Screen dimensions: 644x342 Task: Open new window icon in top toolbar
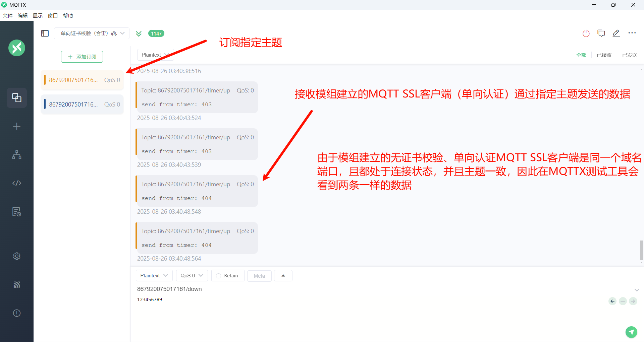(601, 33)
